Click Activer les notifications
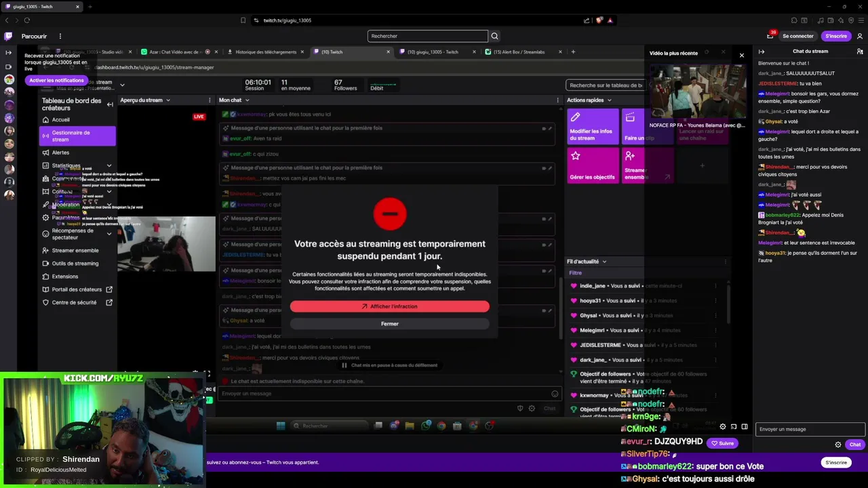 pyautogui.click(x=56, y=81)
